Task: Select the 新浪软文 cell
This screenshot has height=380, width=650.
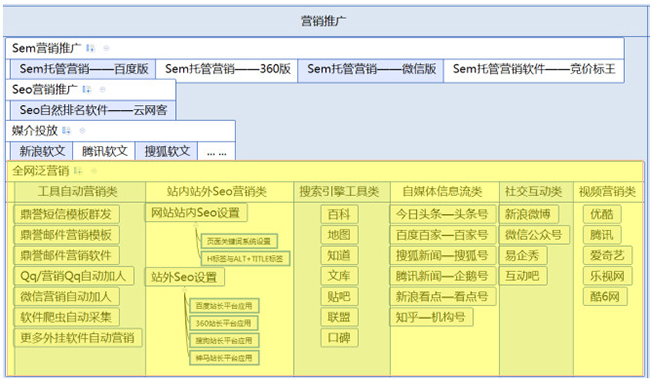Action: [41, 151]
